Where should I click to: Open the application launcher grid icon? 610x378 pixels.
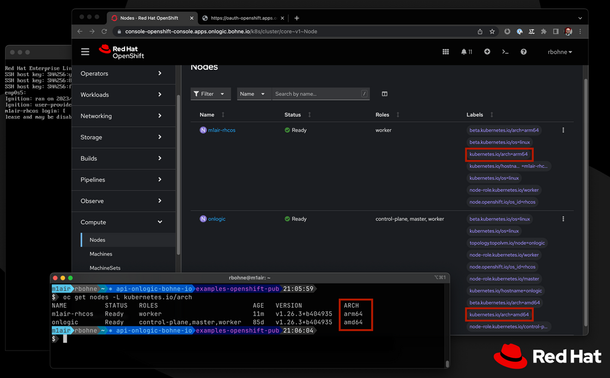pyautogui.click(x=446, y=52)
